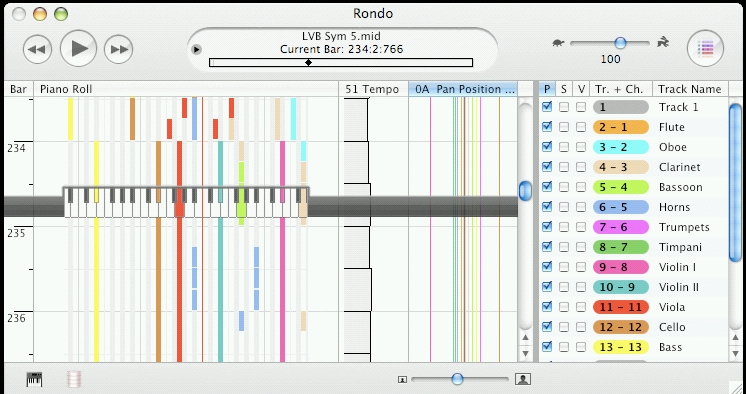Open the 51 Tempo column header
The height and width of the screenshot is (394, 746).
click(373, 89)
